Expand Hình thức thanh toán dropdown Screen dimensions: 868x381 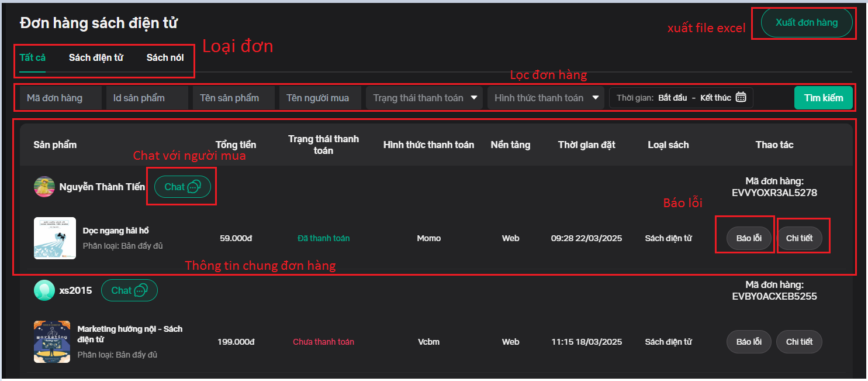546,98
